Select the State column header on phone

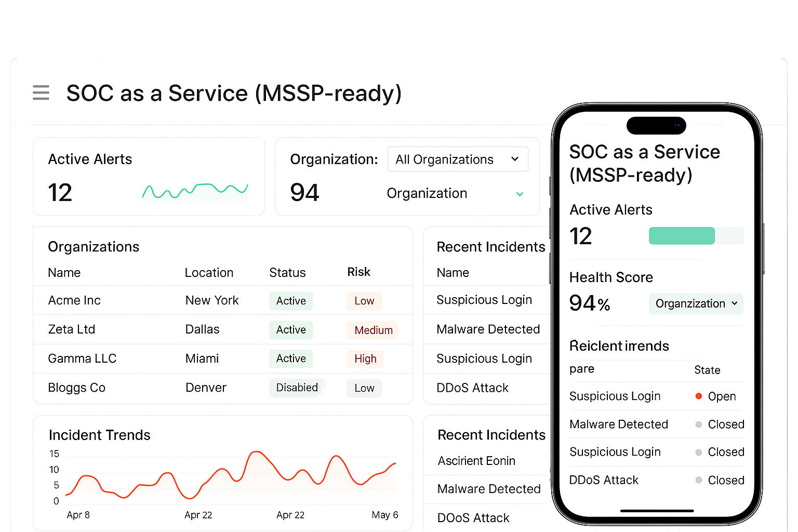[x=707, y=370]
